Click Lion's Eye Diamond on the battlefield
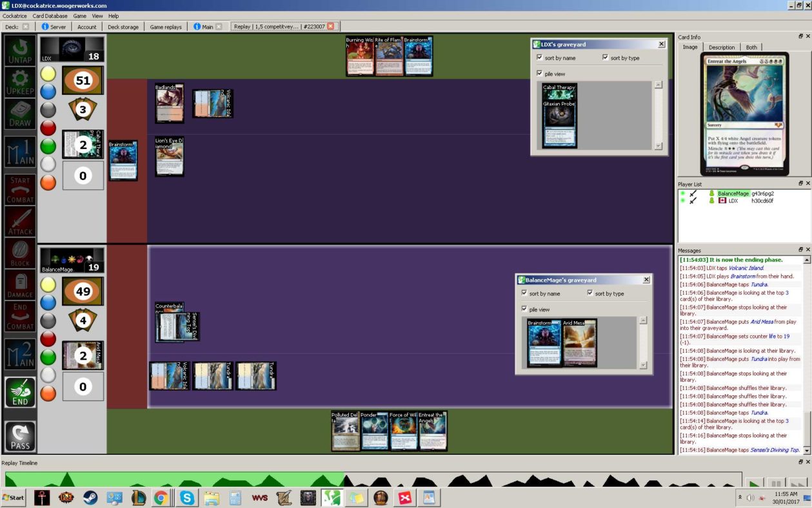 (169, 156)
